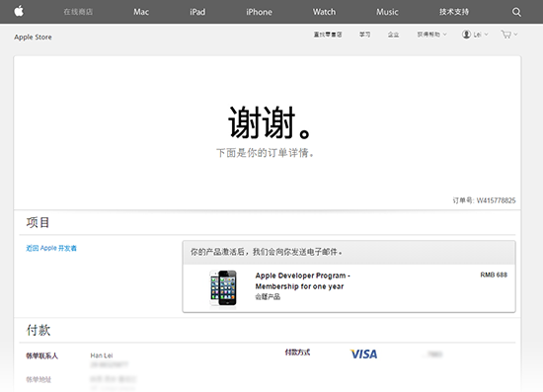543x392 pixels.
Task: Open the Watch nav item
Action: tap(324, 12)
